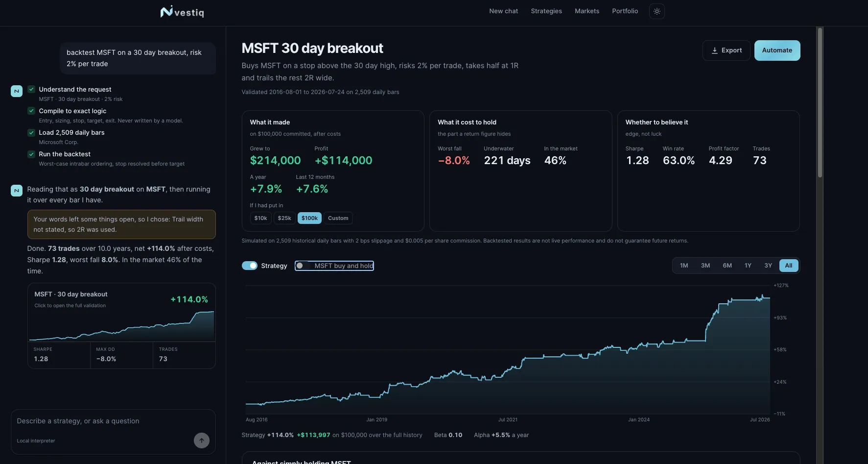Click the Understand the request checkmark

pyautogui.click(x=31, y=89)
